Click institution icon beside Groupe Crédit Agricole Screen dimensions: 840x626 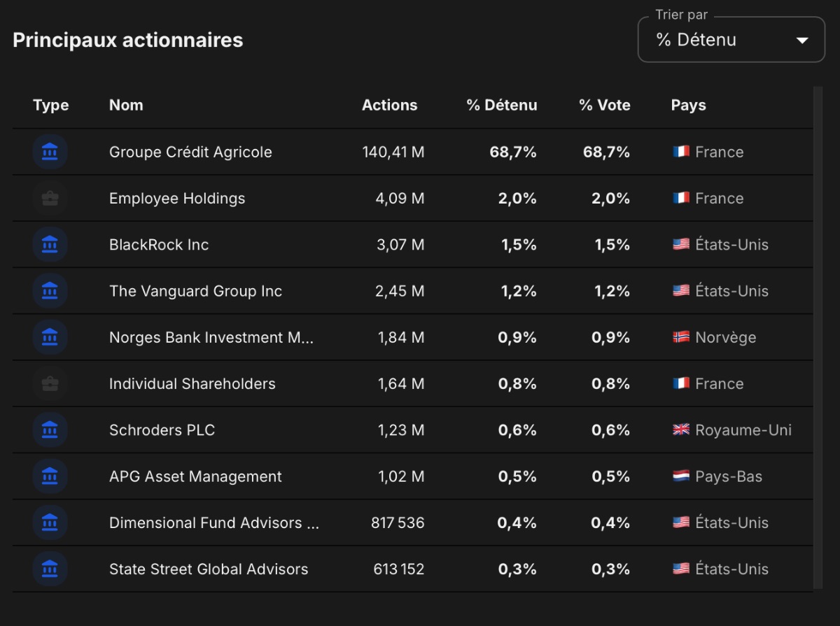pos(50,152)
